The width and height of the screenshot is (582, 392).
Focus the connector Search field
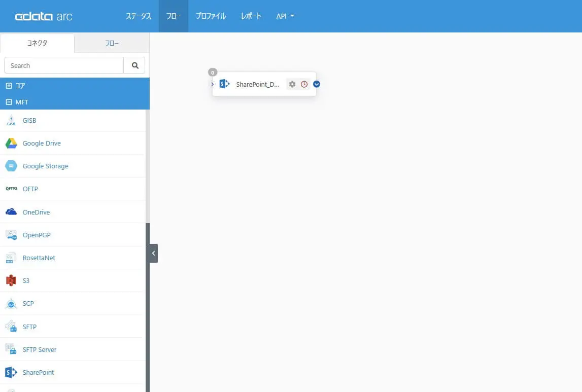[64, 65]
